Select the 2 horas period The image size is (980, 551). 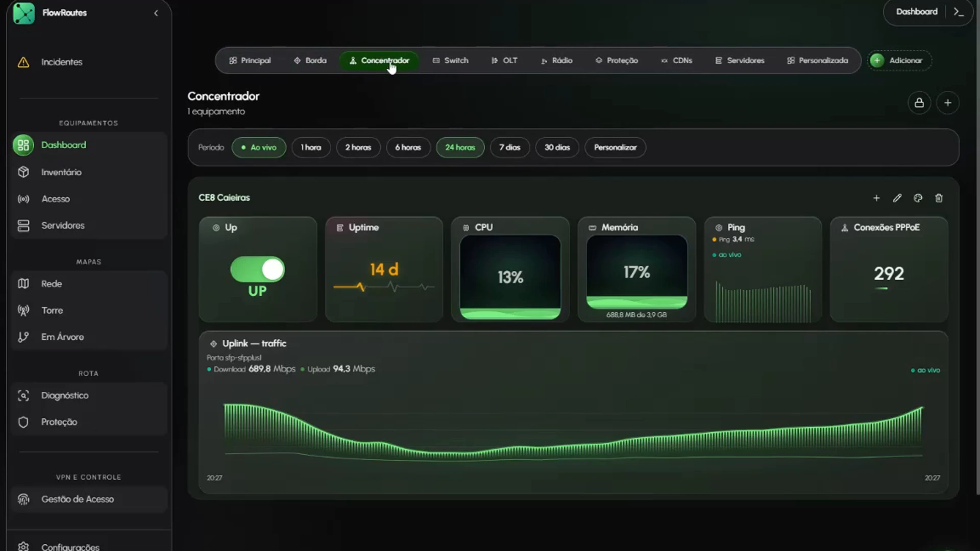(358, 147)
